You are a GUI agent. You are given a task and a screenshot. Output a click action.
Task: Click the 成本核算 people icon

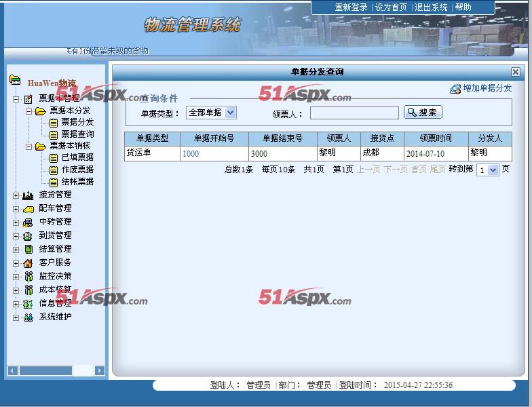tap(28, 290)
